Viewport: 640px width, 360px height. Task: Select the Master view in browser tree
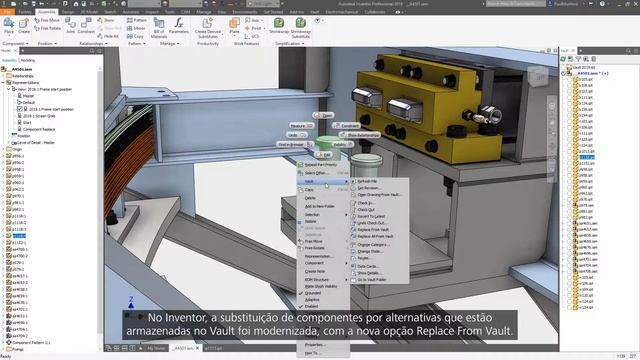[28, 96]
